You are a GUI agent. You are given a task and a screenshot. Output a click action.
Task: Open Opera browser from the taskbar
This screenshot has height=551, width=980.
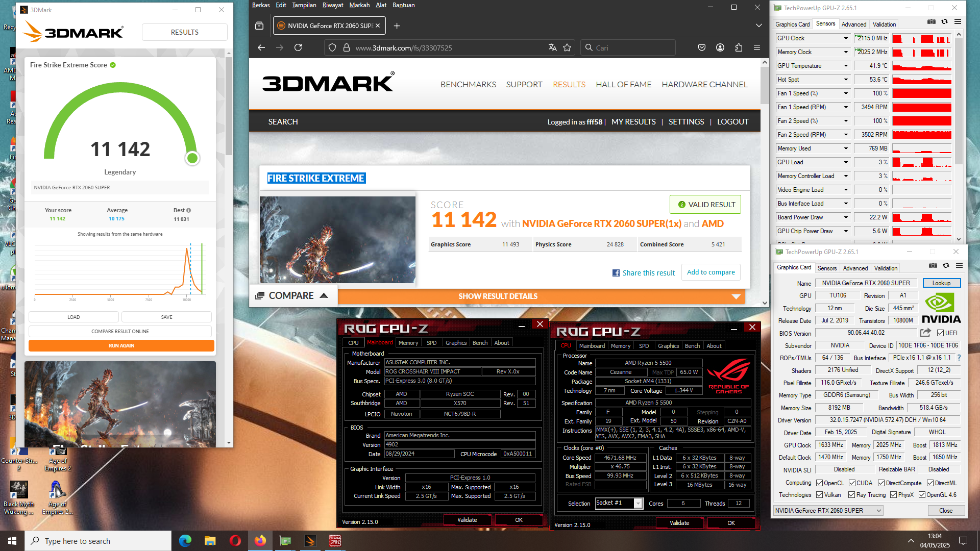235,541
